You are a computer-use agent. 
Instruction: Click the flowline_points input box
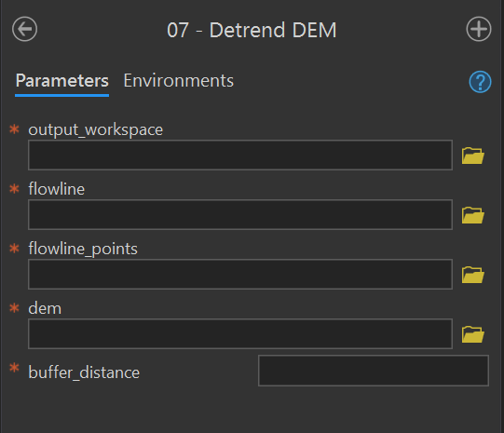tap(240, 274)
